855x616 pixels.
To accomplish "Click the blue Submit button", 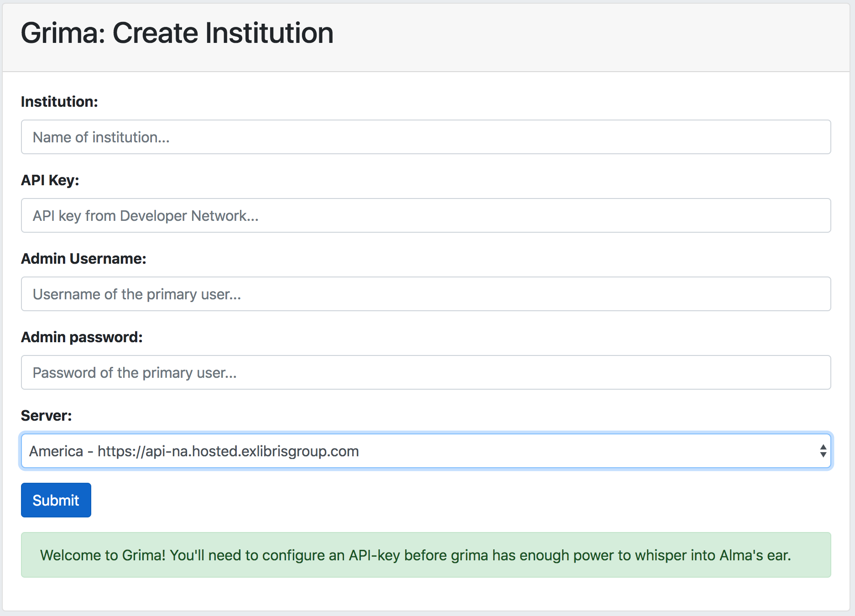I will 55,500.
